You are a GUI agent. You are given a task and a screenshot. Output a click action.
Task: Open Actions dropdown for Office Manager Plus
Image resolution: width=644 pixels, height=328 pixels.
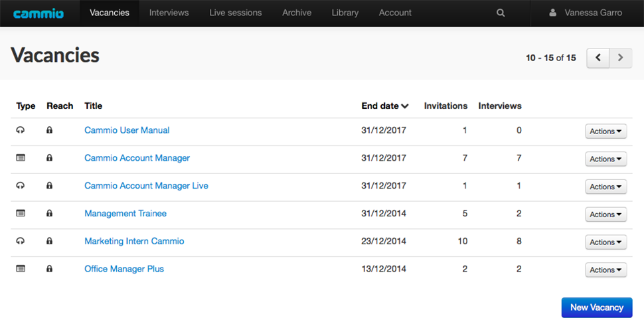605,270
